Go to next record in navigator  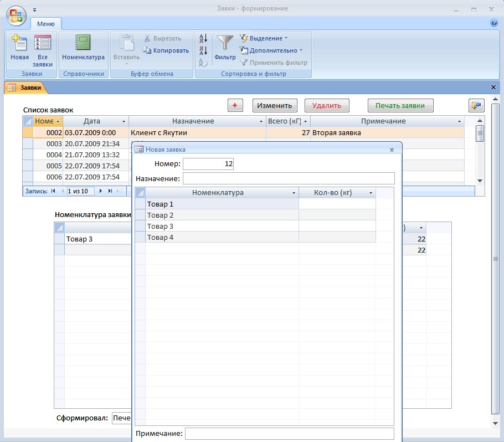coord(101,191)
